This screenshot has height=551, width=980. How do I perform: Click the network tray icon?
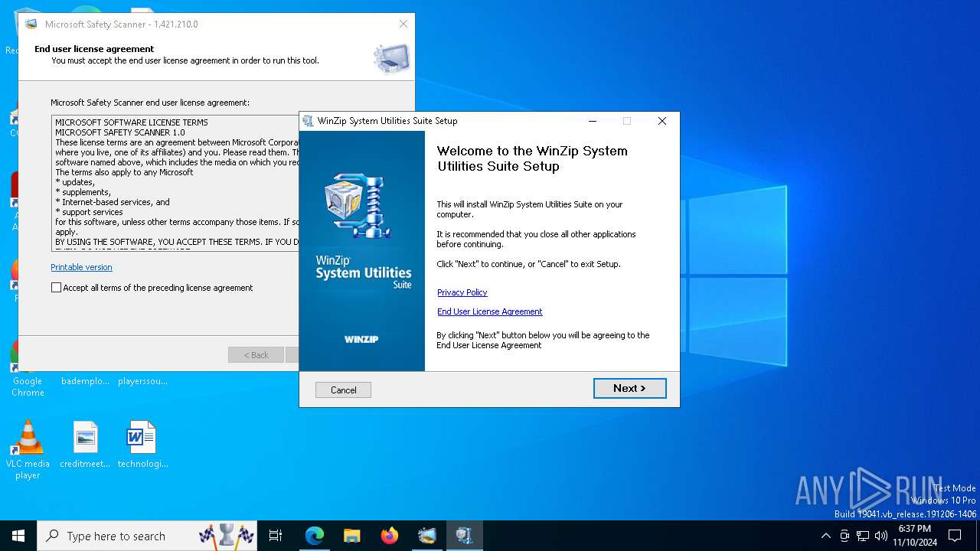[x=863, y=536]
